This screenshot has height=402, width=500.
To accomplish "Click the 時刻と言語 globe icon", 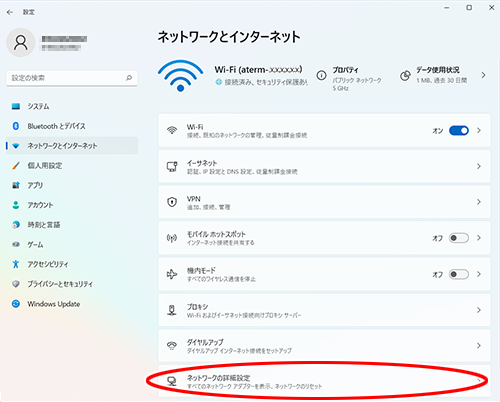I will 16,225.
